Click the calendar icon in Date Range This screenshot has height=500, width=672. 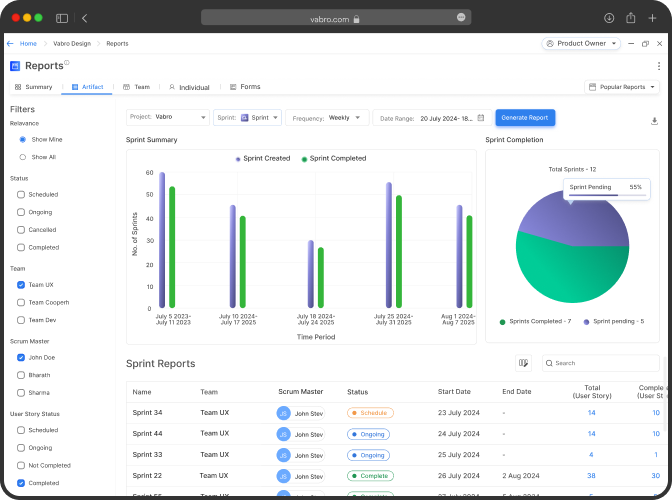pos(481,118)
